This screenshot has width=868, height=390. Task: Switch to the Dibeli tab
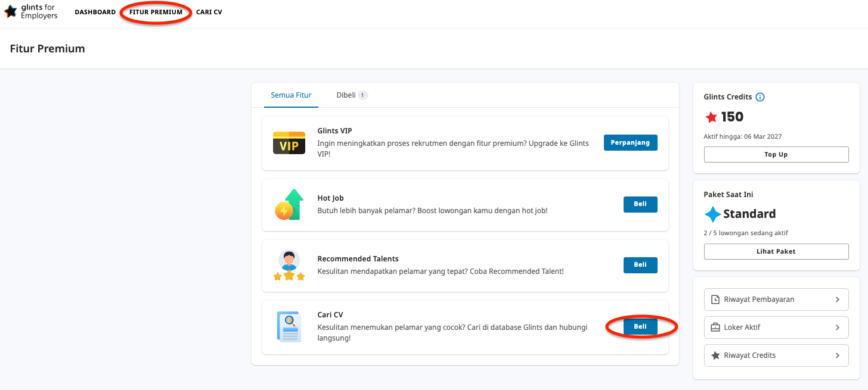tap(352, 95)
